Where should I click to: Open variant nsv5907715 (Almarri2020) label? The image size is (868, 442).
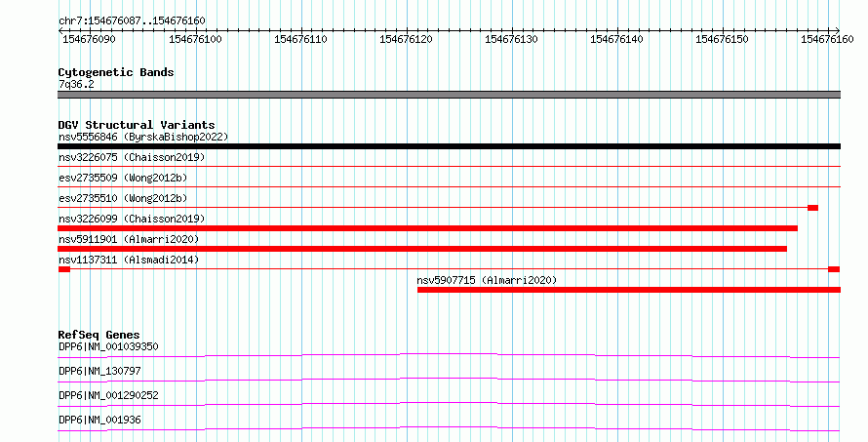coord(487,280)
